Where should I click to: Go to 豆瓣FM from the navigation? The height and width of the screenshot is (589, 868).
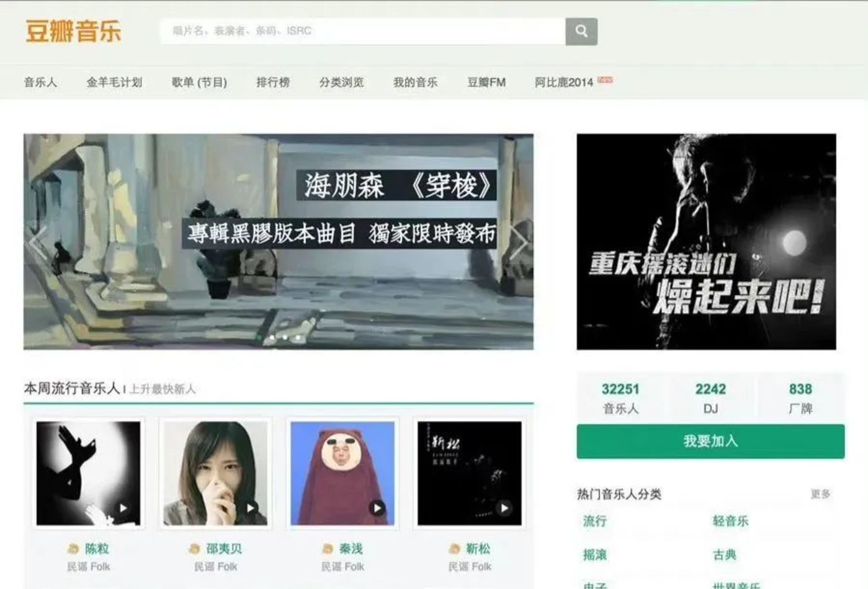coord(486,82)
